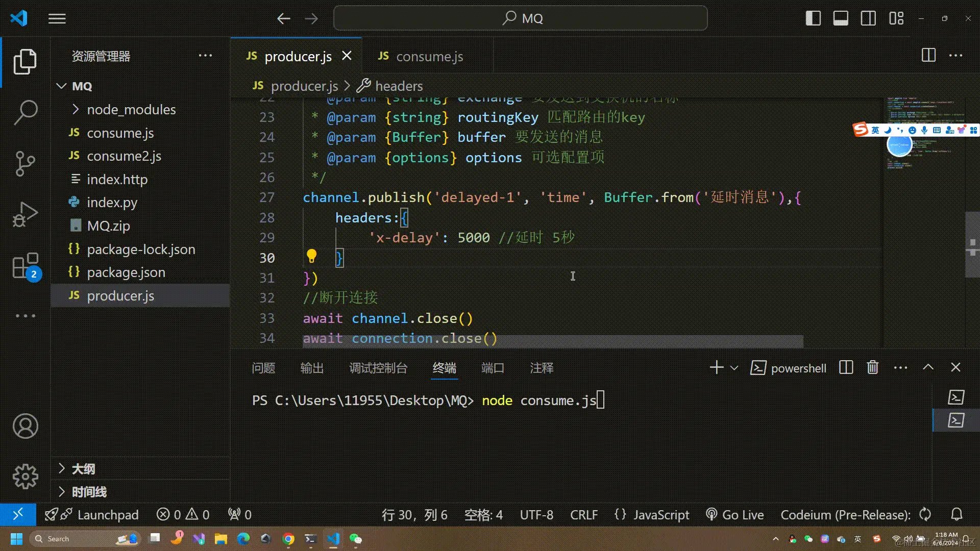
Task: Switch to 输出 output panel tab
Action: click(x=312, y=368)
